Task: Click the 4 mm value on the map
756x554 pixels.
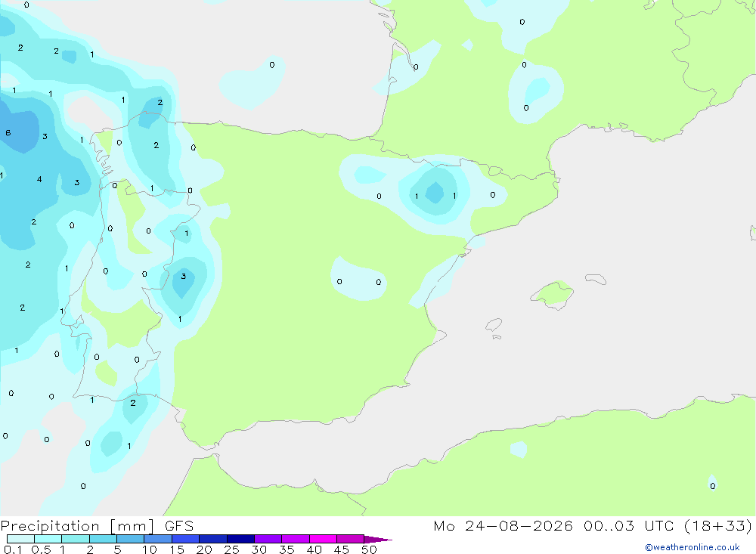Action: click(39, 179)
